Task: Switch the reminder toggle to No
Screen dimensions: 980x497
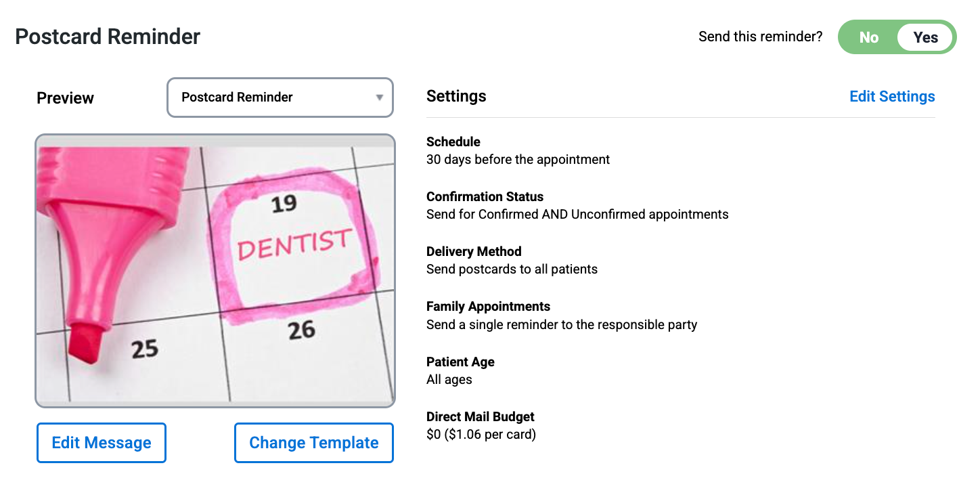Action: pos(868,37)
